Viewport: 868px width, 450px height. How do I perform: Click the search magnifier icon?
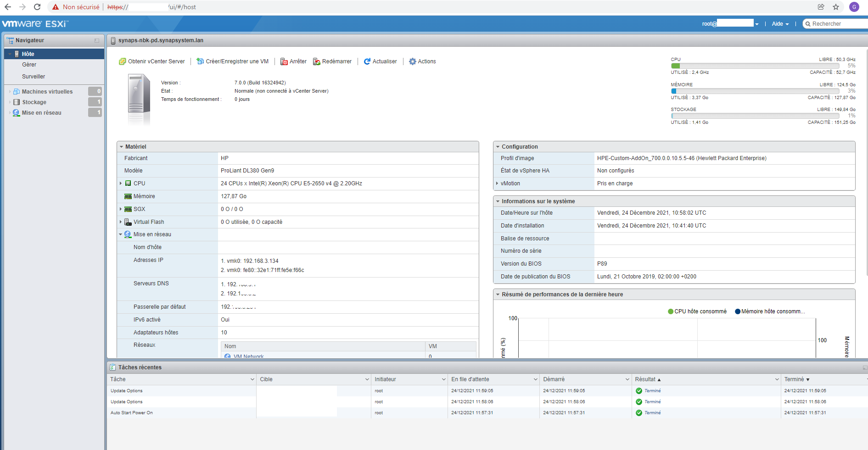(808, 24)
